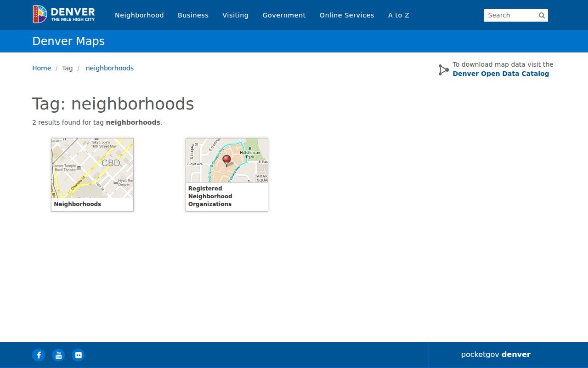Open the YouTube social icon
This screenshot has width=588, height=368.
point(58,355)
